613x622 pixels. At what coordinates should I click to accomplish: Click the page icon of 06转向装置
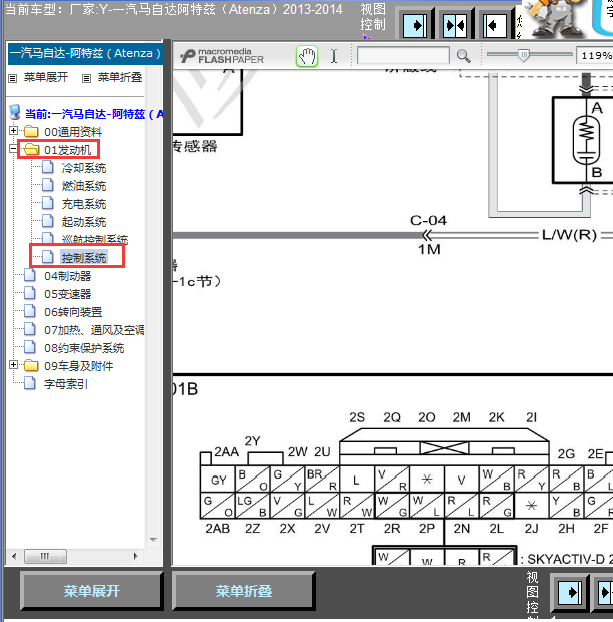(30, 311)
